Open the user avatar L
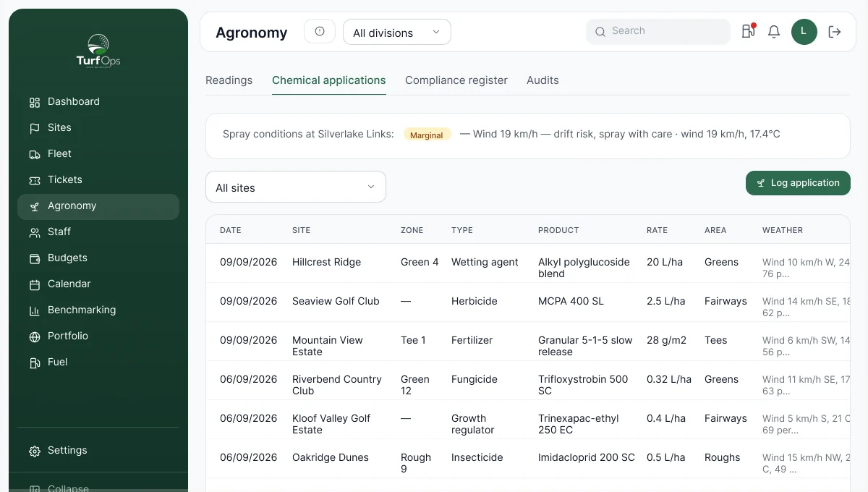 [x=804, y=32]
